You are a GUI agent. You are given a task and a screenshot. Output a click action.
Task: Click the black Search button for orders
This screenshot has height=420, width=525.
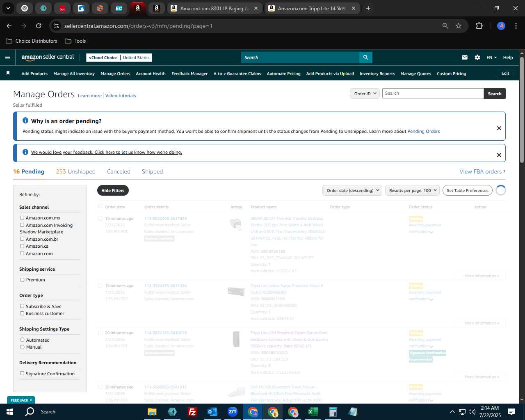point(495,94)
